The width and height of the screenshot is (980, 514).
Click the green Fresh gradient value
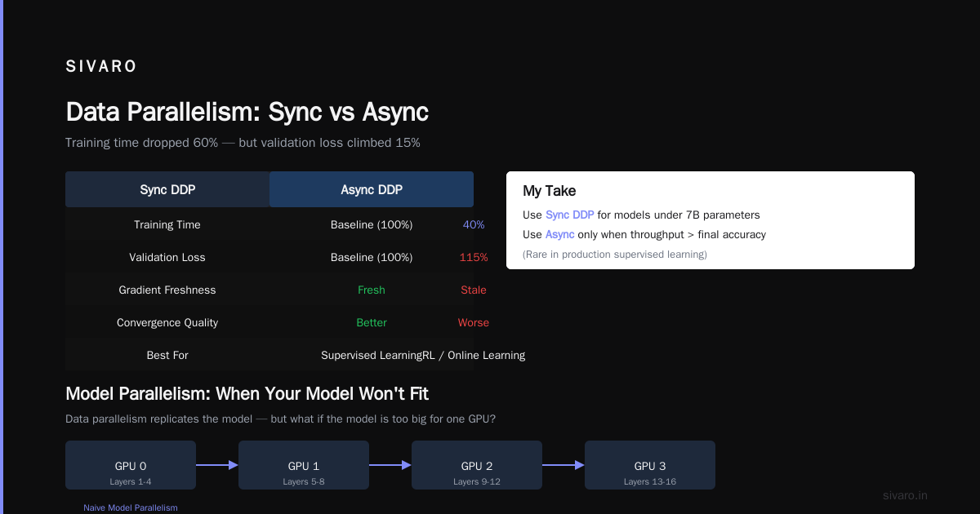[372, 290]
